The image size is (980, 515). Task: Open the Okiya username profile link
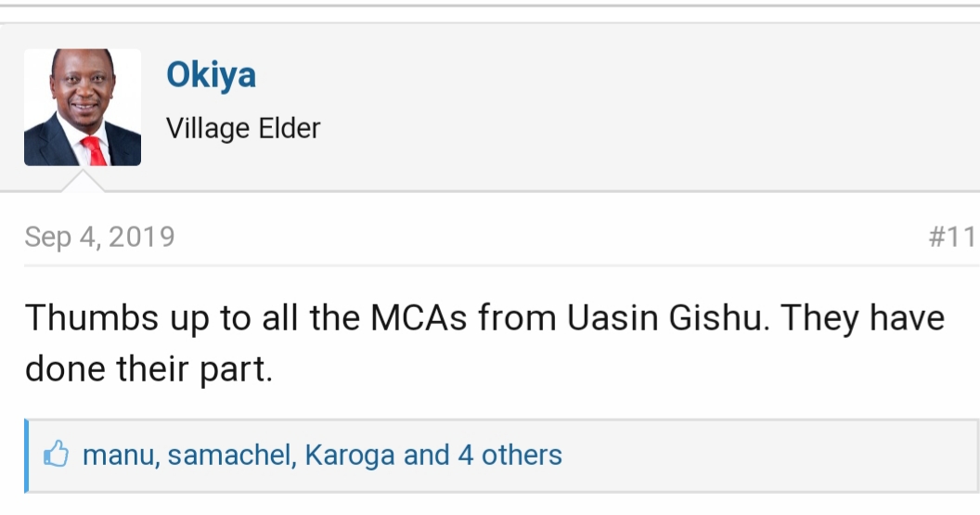[x=211, y=75]
